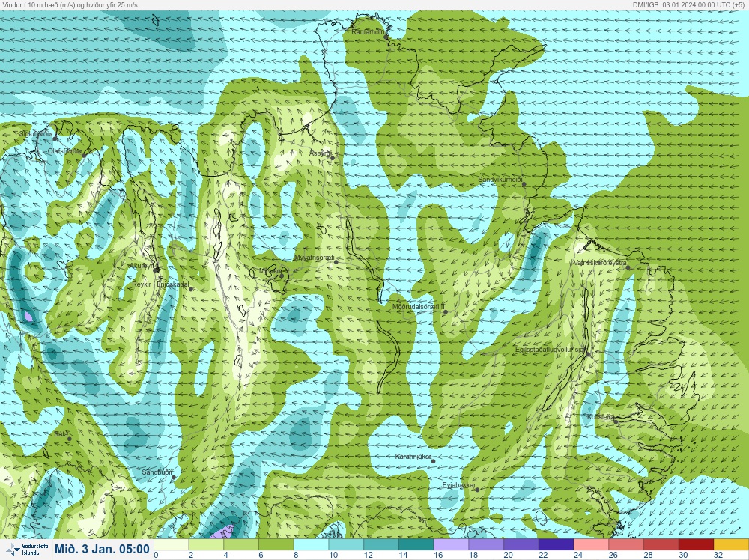This screenshot has height=560, width=749.
Task: Click the Eyjabakkar station label
Action: 459,486
